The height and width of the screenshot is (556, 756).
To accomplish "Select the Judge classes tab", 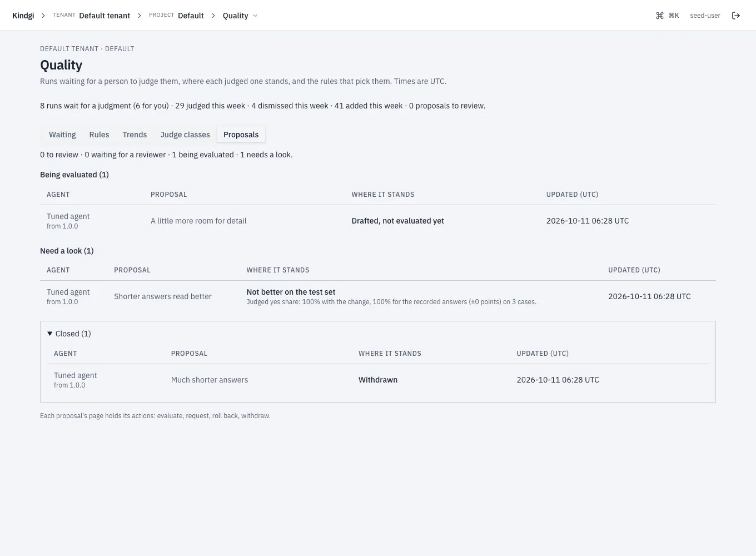I will click(x=185, y=135).
